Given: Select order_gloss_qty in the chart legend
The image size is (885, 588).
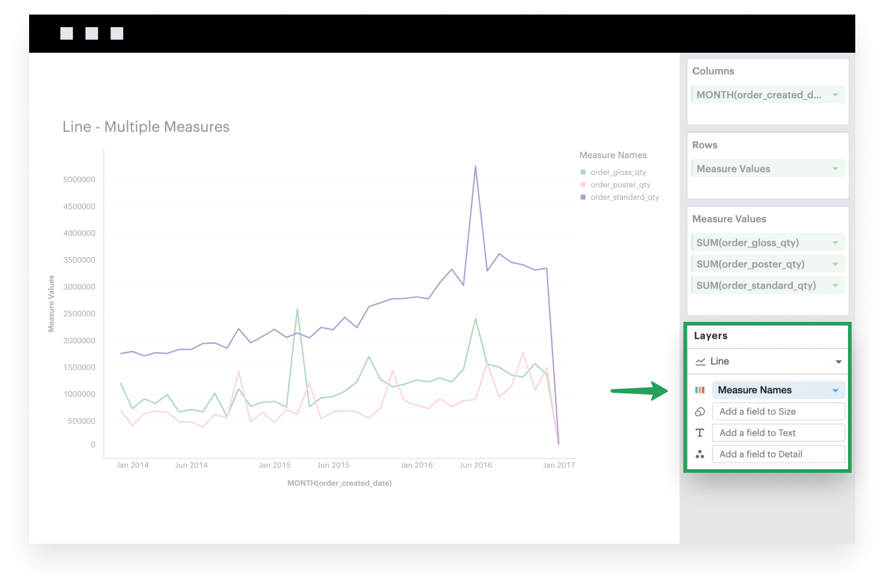Looking at the screenshot, I should 618,172.
